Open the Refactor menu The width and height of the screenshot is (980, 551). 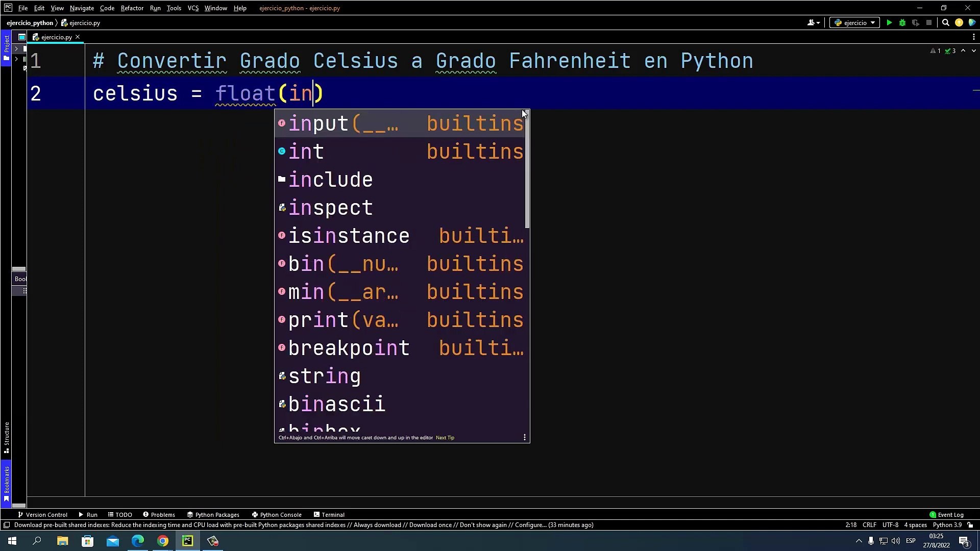(x=132, y=8)
